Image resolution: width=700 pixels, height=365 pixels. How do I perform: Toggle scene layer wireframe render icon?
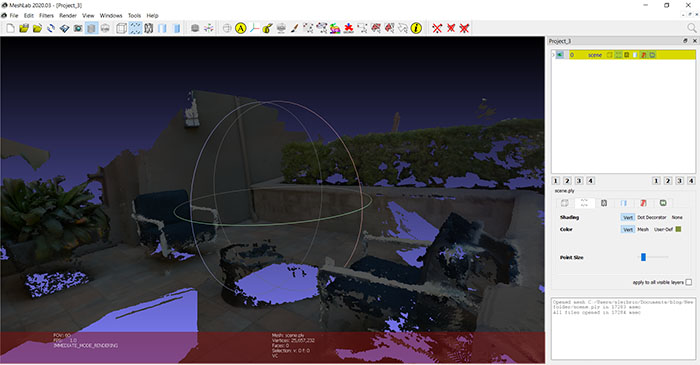(x=627, y=55)
